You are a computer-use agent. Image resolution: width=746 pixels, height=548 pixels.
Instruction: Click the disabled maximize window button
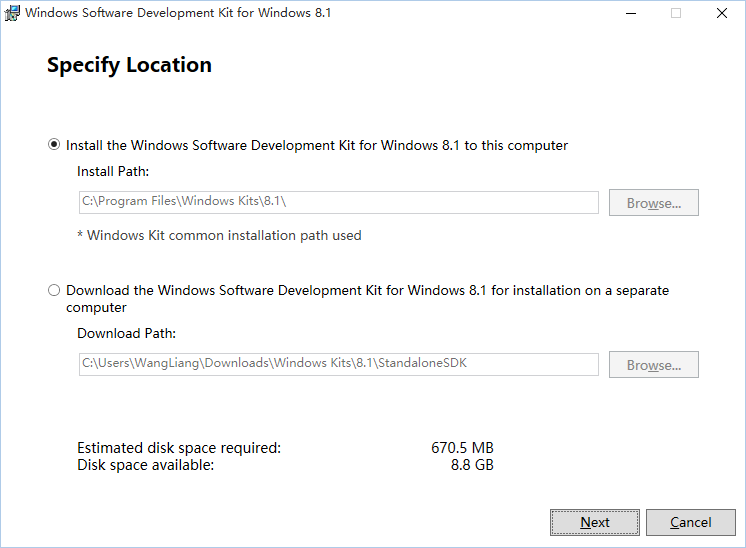point(676,13)
